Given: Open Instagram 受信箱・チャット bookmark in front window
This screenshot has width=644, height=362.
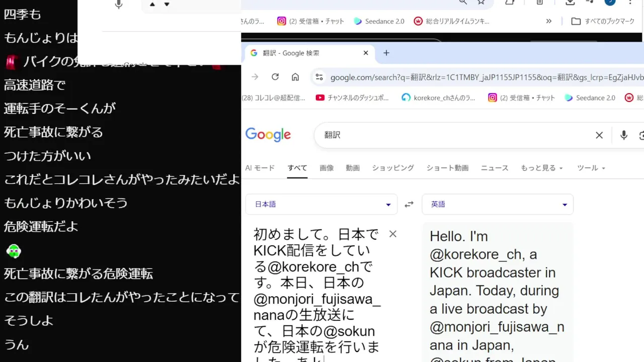Looking at the screenshot, I should 521,98.
